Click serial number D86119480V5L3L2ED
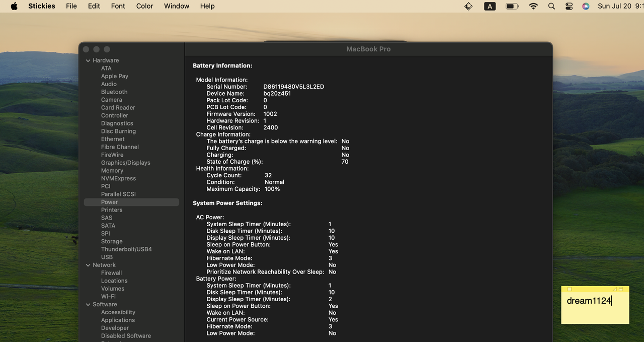 coord(294,87)
